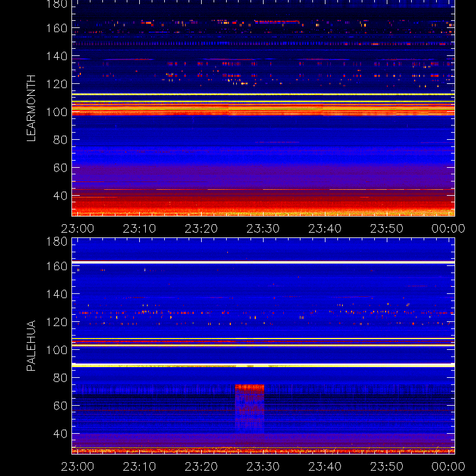
Task: Click 23:50 time label under PALEHUA plot
Action: click(x=387, y=466)
